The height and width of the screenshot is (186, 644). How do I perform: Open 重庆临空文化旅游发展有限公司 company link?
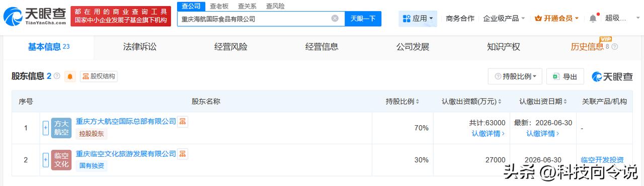(x=126, y=153)
